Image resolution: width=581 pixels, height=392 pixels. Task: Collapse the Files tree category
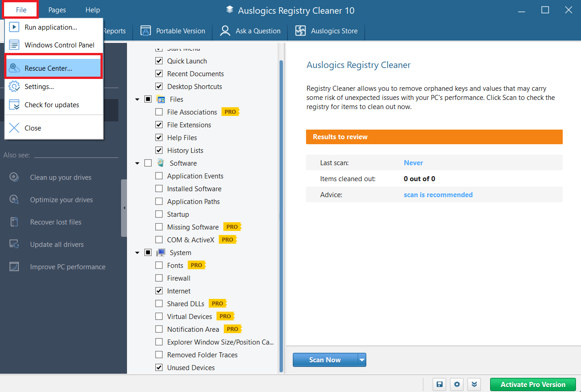pos(137,99)
